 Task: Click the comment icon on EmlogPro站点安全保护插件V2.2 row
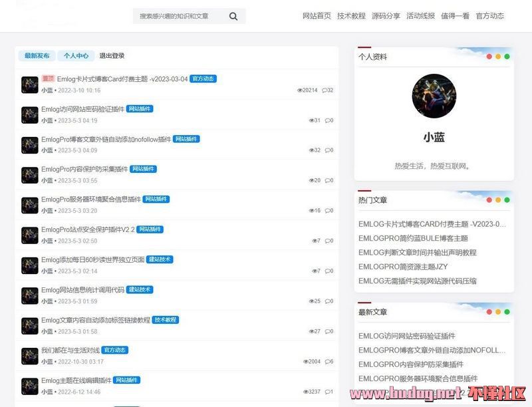click(327, 241)
